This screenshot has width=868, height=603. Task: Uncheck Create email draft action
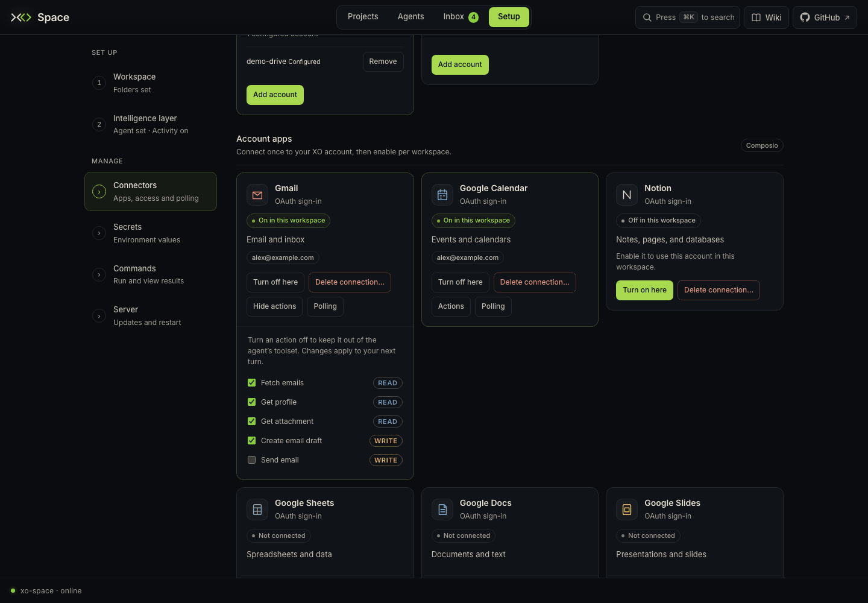click(252, 441)
